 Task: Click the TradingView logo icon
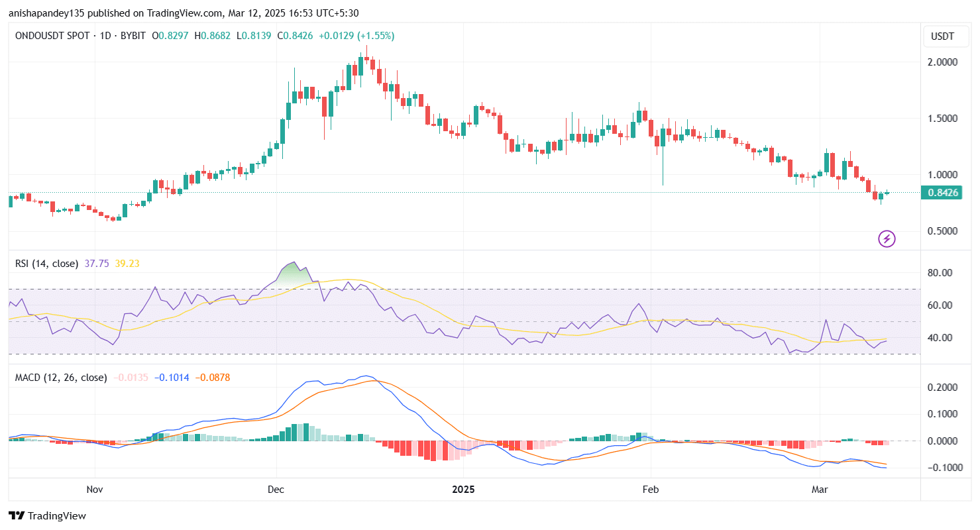(17, 515)
